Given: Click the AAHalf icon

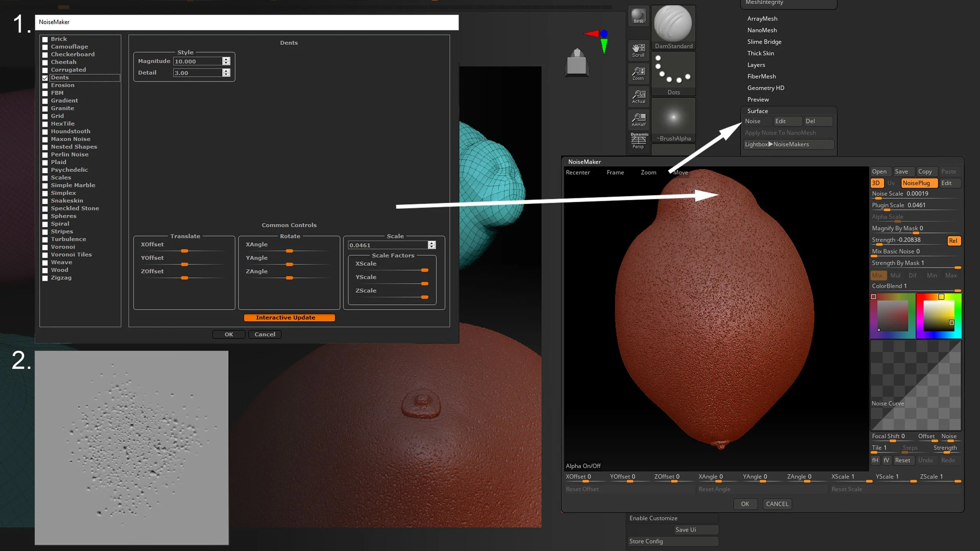Looking at the screenshot, I should click(638, 120).
